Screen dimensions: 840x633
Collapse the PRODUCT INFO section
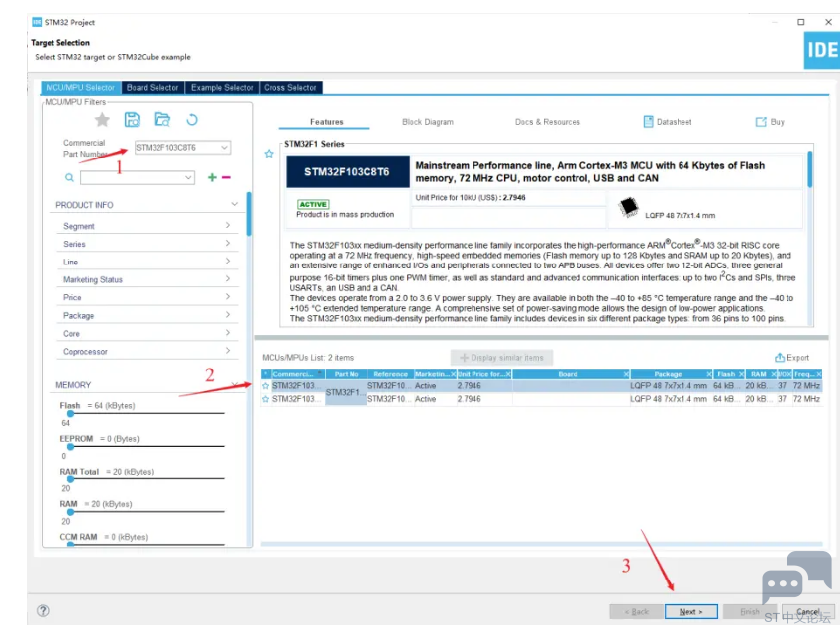(234, 204)
